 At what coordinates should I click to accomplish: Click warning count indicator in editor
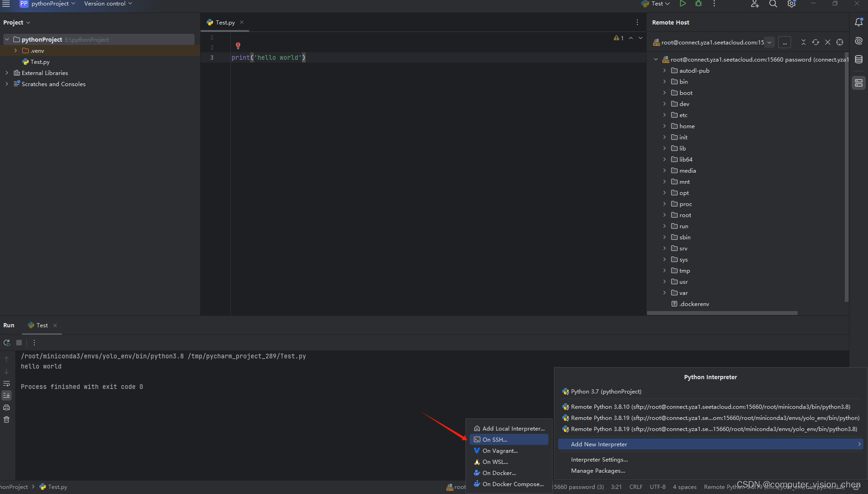coord(619,38)
